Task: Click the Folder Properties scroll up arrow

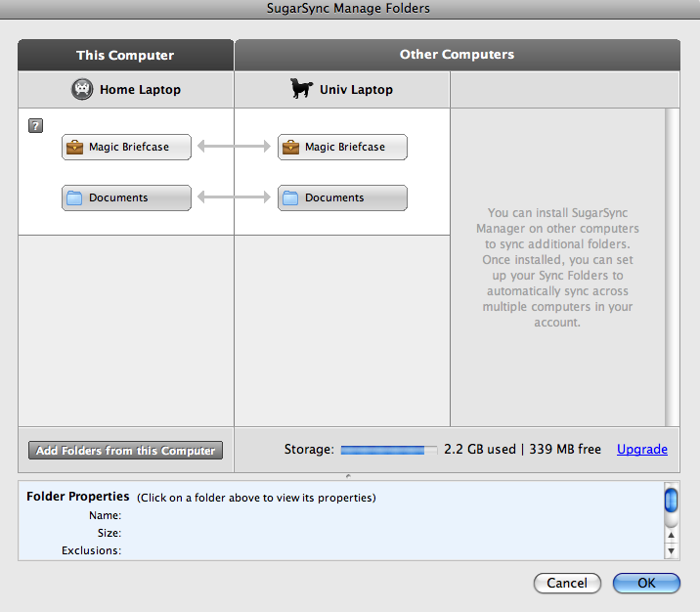Action: [671, 535]
